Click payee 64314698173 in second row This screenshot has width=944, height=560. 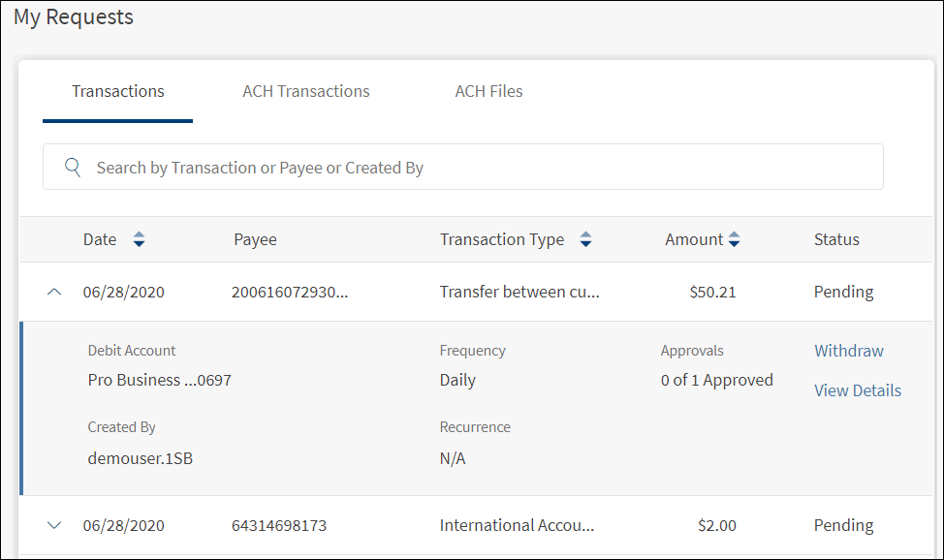pyautogui.click(x=279, y=525)
